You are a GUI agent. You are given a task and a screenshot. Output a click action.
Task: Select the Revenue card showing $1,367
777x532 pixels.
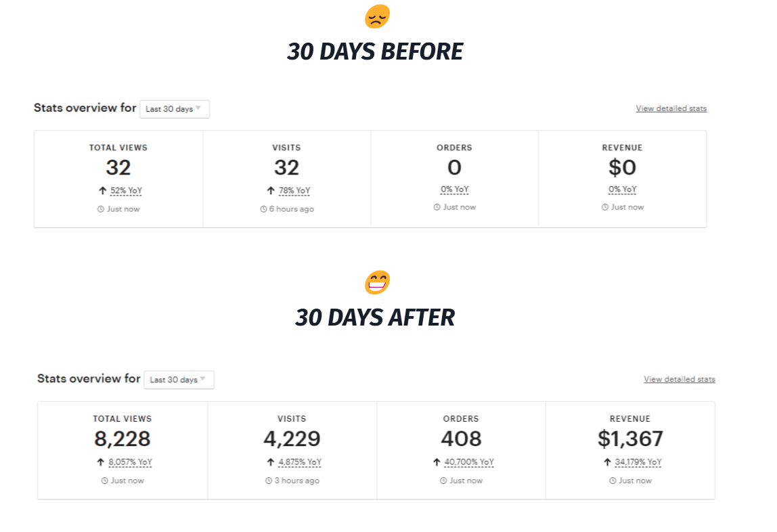[x=630, y=450]
